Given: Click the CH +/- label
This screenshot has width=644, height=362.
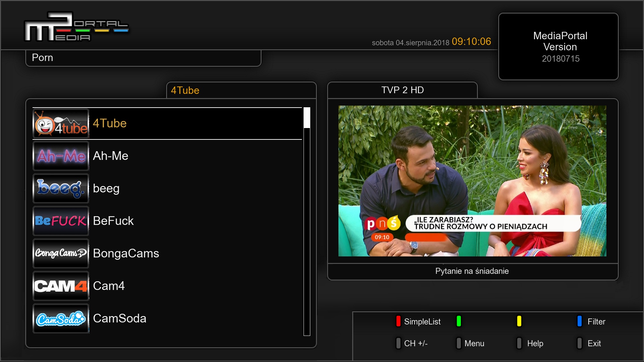Looking at the screenshot, I should 416,344.
